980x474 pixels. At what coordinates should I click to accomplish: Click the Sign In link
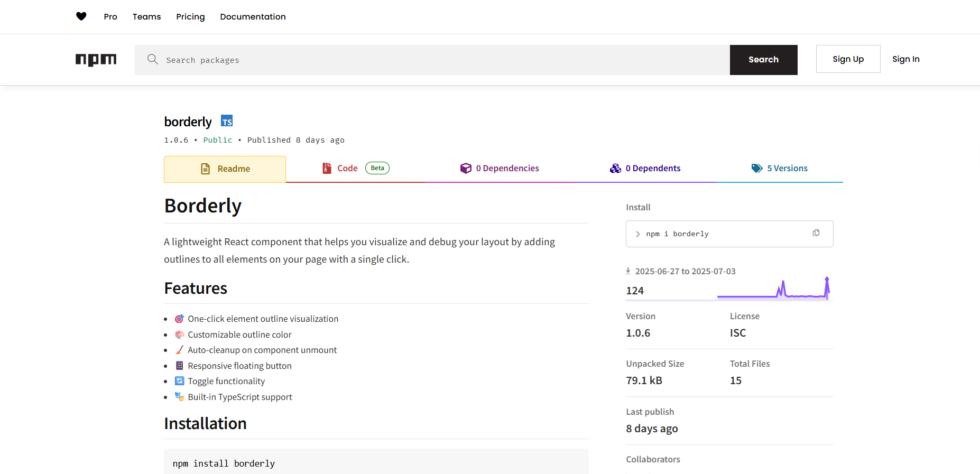point(905,59)
